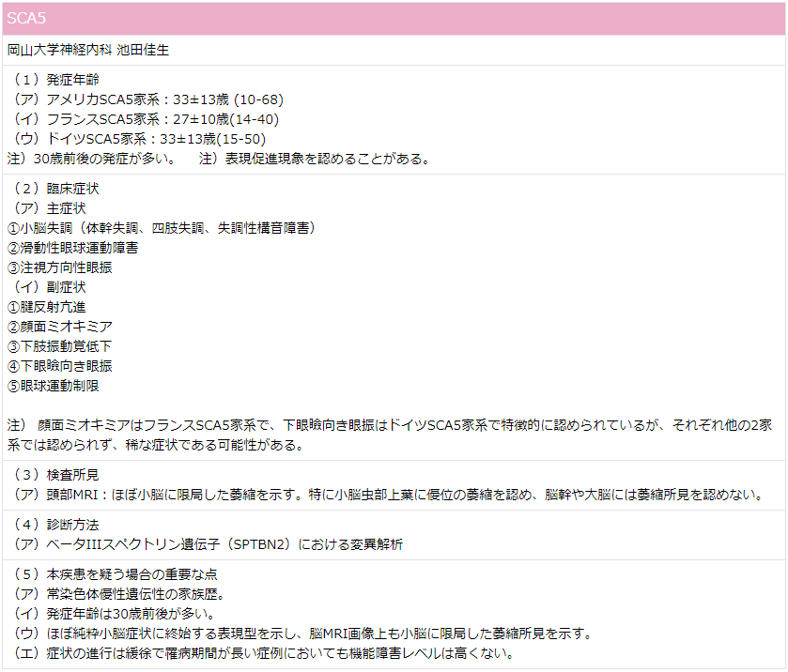Screen dimensions: 788x672
Task: Click the item ③下肢振動覚低下
Action: pyautogui.click(x=60, y=346)
